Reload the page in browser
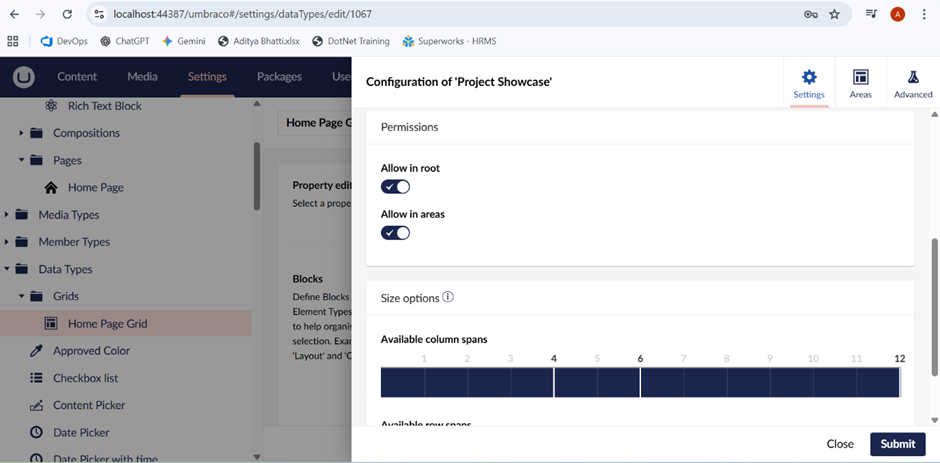Viewport: 940px width, 463px height. pyautogui.click(x=67, y=14)
